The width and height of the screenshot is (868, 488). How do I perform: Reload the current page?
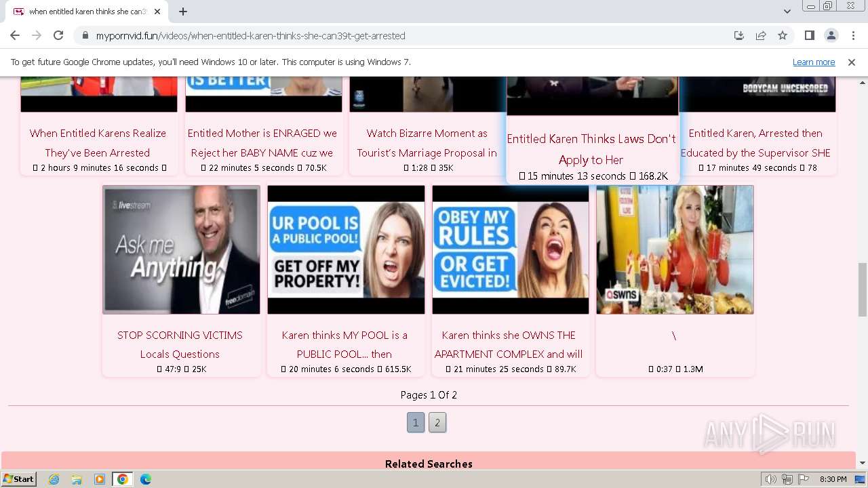(x=58, y=35)
